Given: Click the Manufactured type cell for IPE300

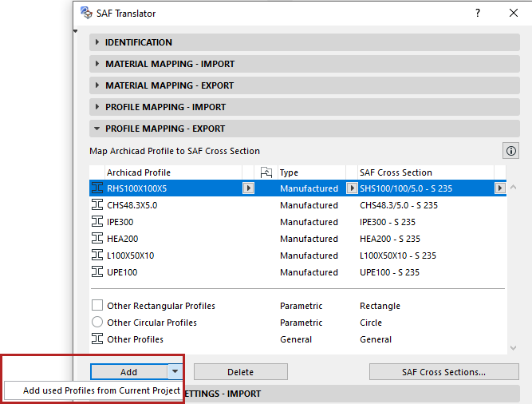Looking at the screenshot, I should click(x=309, y=222).
